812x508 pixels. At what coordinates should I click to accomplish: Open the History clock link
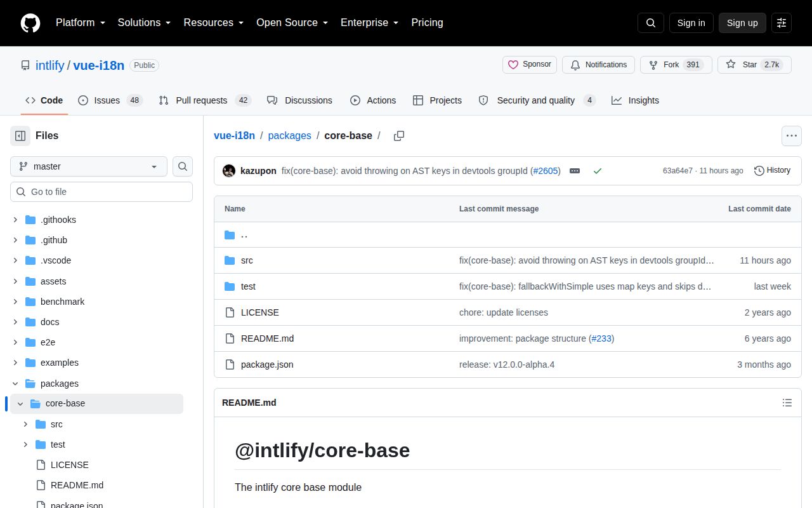coord(772,170)
